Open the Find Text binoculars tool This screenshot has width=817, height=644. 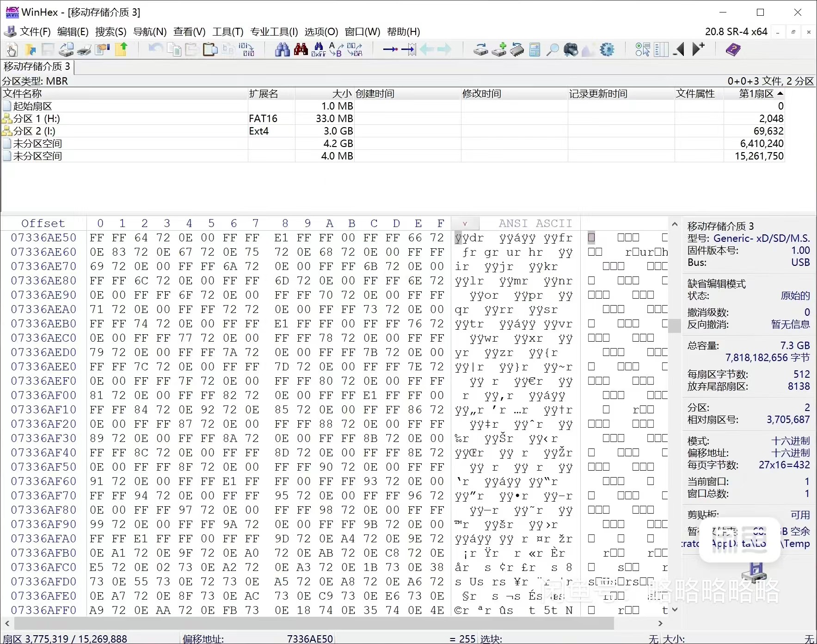pos(282,49)
